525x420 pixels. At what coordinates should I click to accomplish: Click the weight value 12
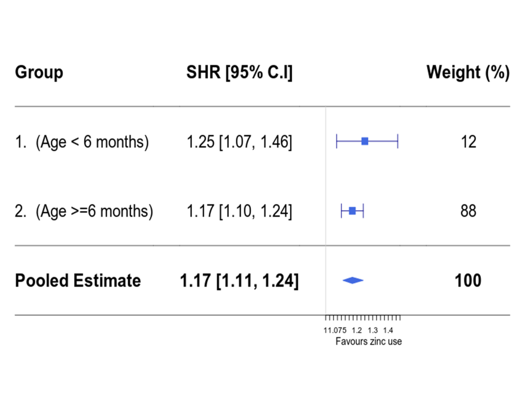tap(469, 142)
